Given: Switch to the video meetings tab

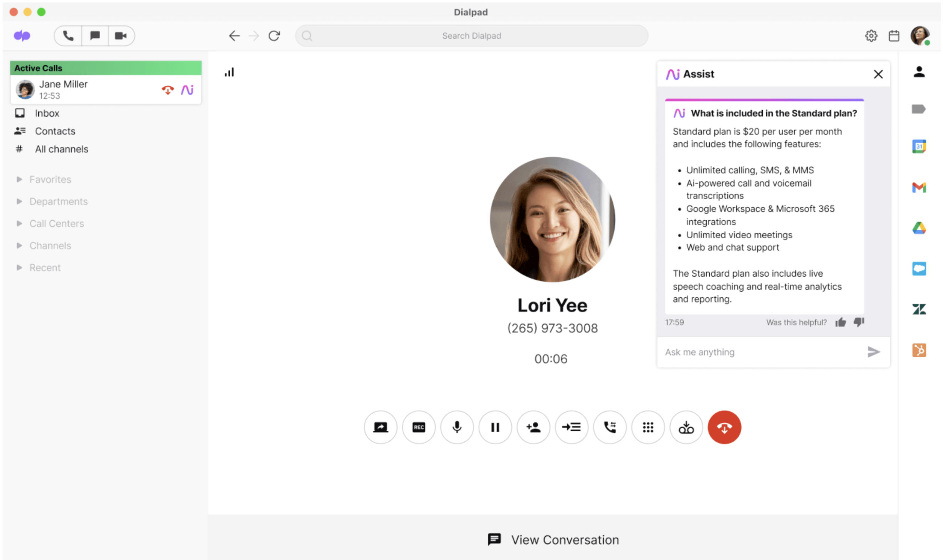Looking at the screenshot, I should tap(121, 36).
